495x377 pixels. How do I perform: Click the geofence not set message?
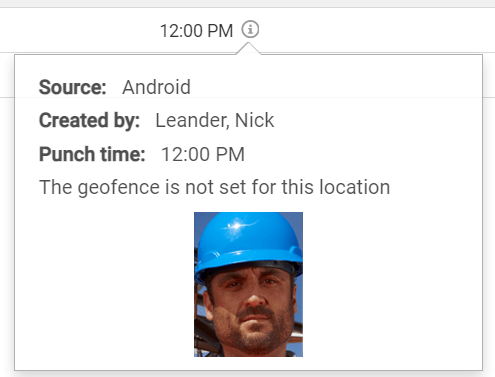pyautogui.click(x=214, y=187)
